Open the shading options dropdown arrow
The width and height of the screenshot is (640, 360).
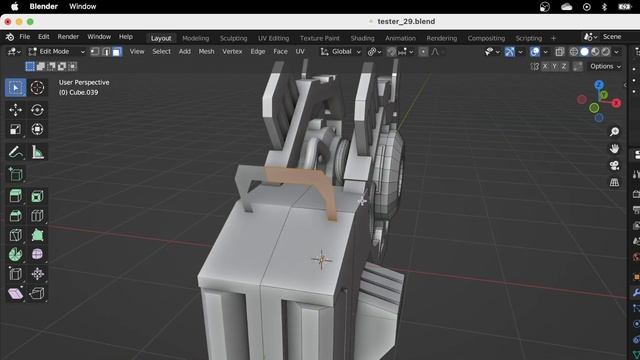616,52
